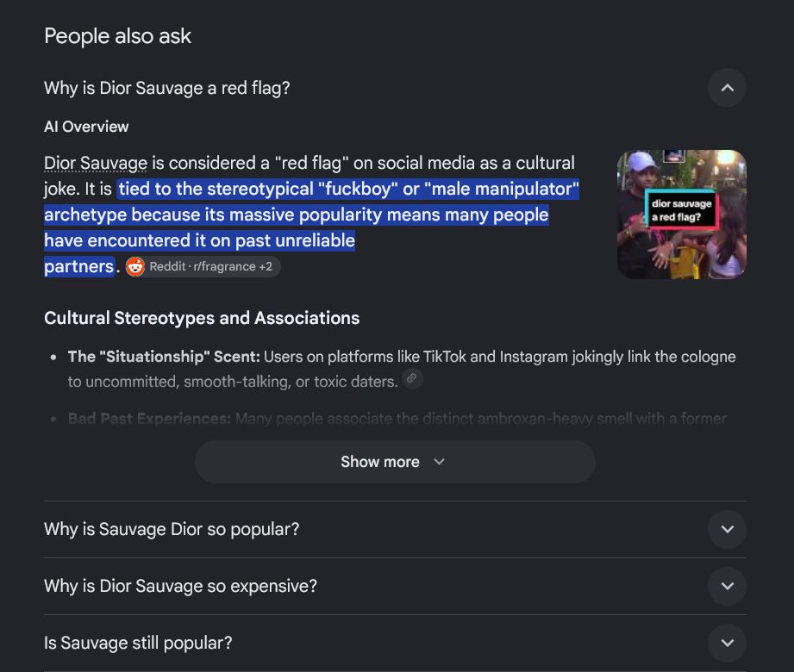Collapse the Dior Sauvage red flag answer chevron
The width and height of the screenshot is (794, 672).
click(727, 88)
